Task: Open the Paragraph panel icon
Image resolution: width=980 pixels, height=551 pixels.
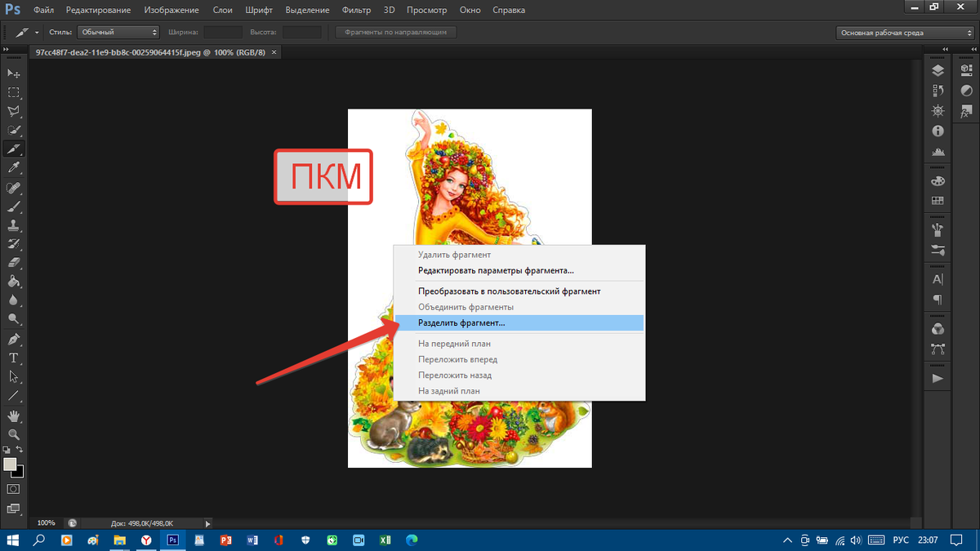Action: coord(938,300)
